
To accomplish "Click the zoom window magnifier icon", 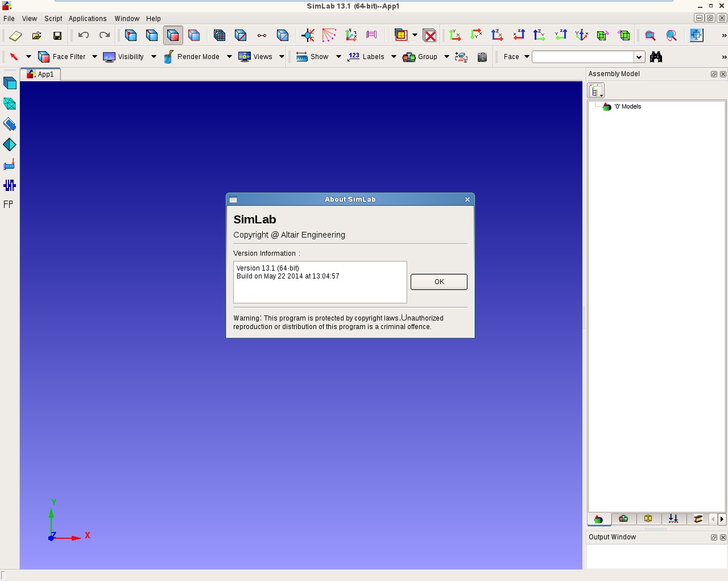I will click(650, 35).
